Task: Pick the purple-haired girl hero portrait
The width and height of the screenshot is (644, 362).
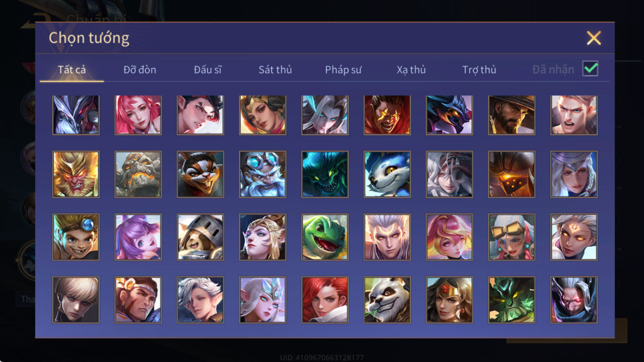Action: coord(138,237)
